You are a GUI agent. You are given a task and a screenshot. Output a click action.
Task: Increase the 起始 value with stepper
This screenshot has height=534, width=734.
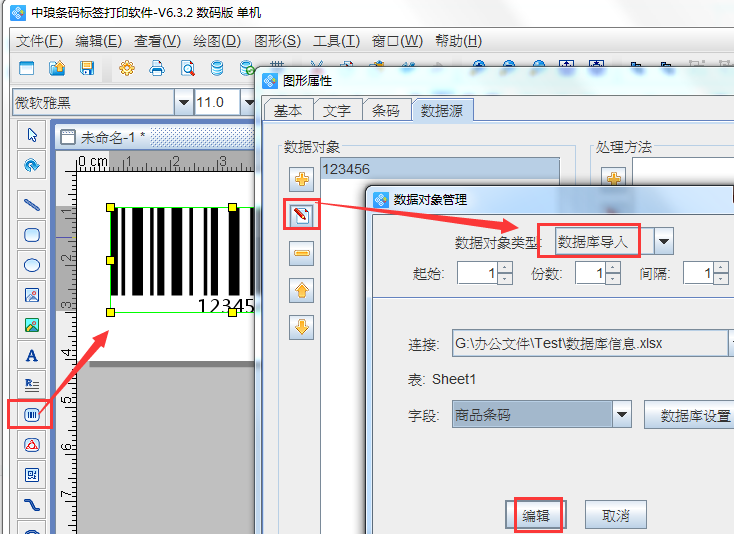click(492, 267)
